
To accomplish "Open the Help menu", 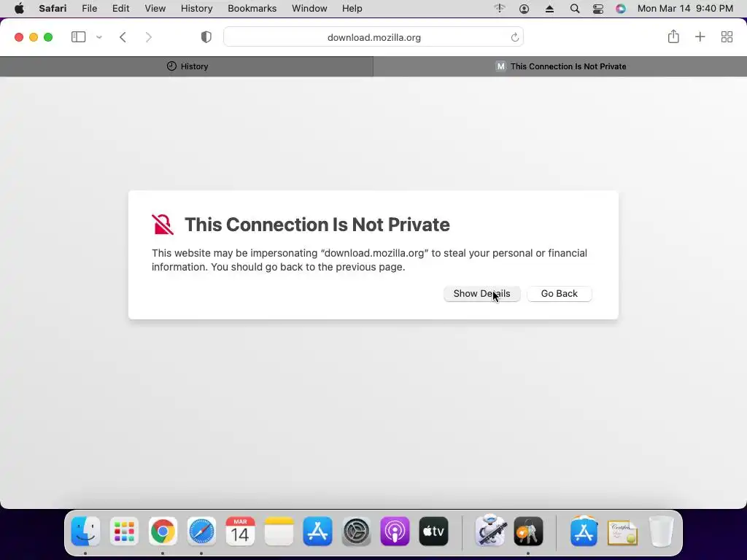I will [352, 9].
